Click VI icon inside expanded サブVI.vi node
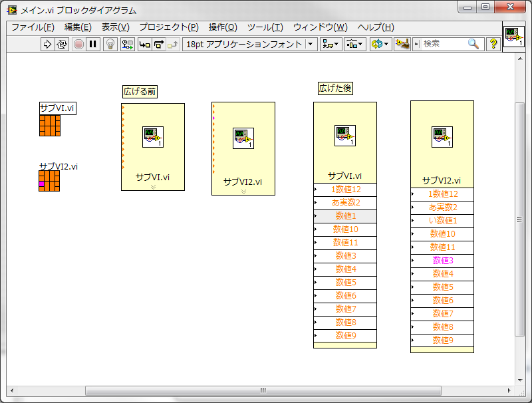This screenshot has width=532, height=403. tap(345, 136)
